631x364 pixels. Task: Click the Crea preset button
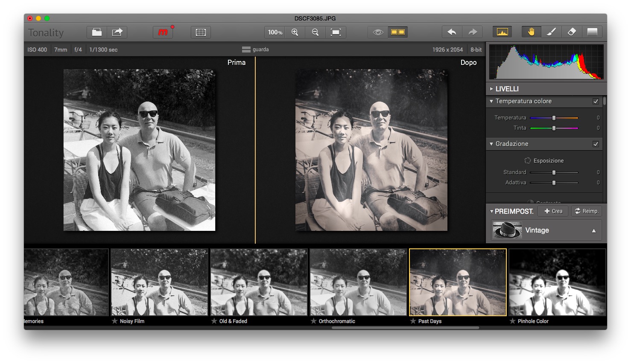tap(553, 211)
